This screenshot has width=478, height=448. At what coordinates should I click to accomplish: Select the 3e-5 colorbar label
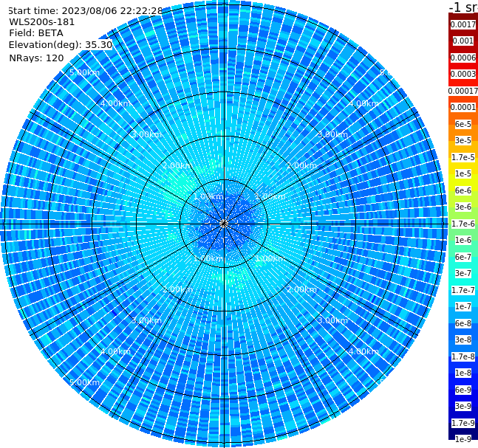(463, 140)
